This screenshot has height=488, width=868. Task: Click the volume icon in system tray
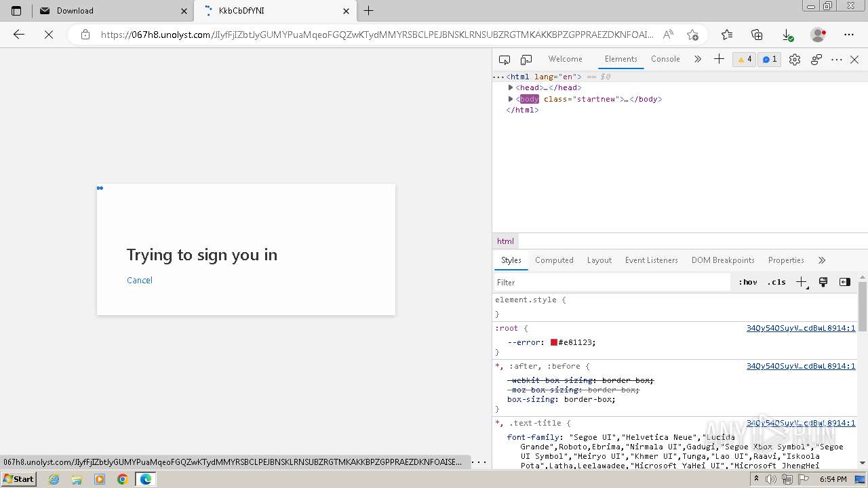click(x=772, y=479)
